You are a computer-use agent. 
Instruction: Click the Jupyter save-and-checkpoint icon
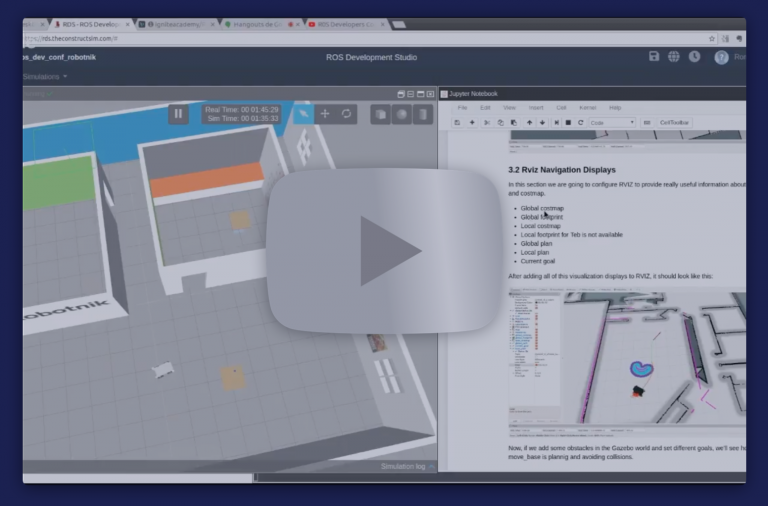457,122
